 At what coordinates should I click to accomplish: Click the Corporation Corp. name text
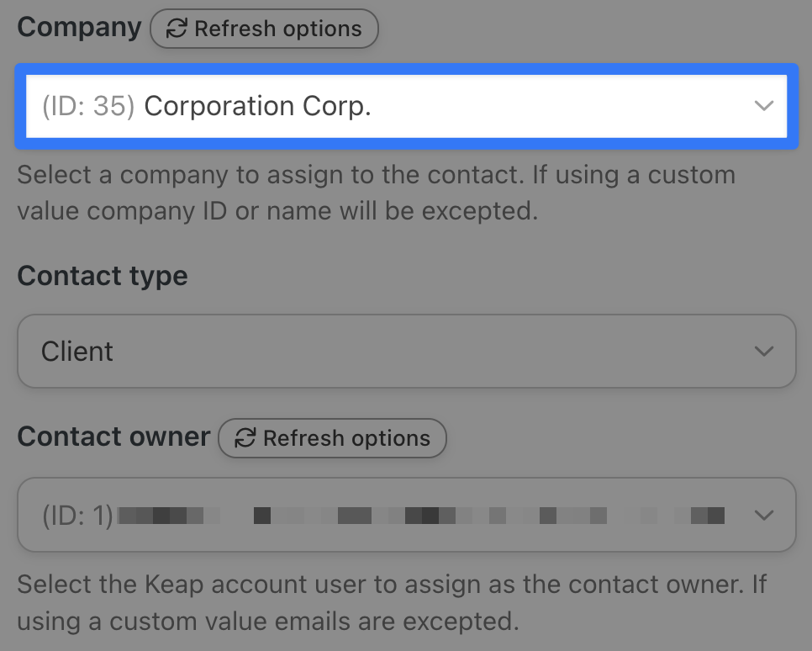[x=257, y=107]
